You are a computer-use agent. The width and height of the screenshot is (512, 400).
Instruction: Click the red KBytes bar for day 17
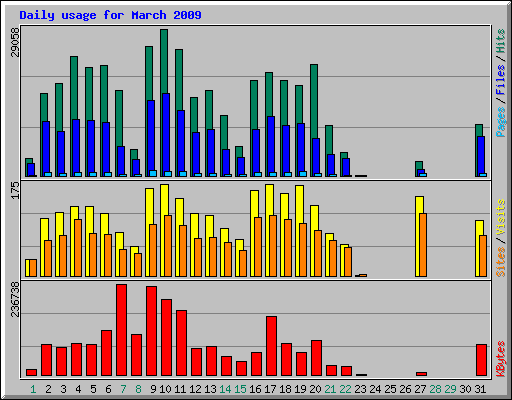(271, 346)
